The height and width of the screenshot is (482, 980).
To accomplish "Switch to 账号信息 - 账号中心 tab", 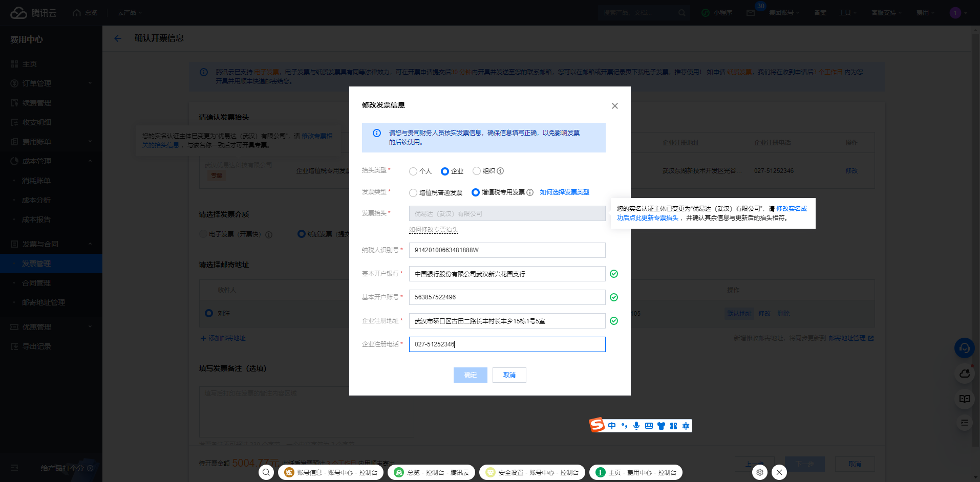I will [331, 472].
